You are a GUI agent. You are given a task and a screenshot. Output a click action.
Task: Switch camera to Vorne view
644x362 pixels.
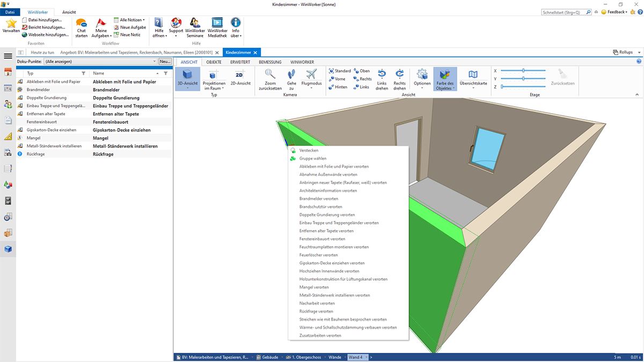point(336,79)
